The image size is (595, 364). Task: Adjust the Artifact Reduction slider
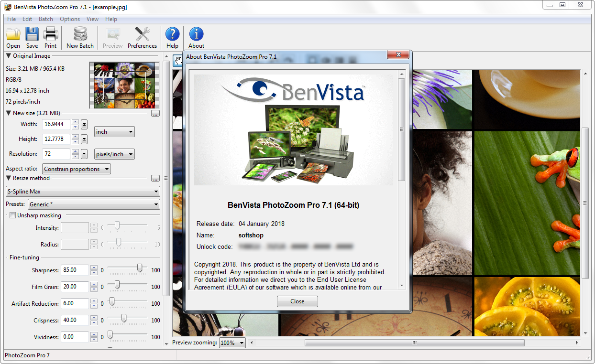(x=111, y=302)
